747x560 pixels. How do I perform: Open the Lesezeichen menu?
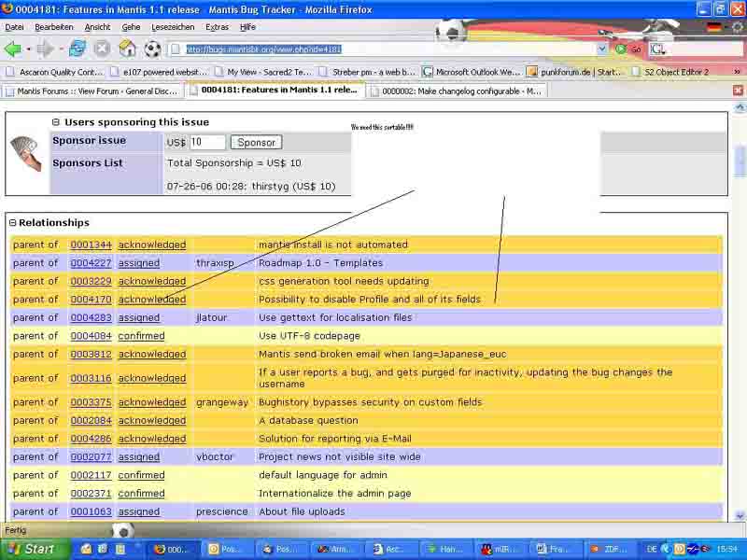point(173,27)
